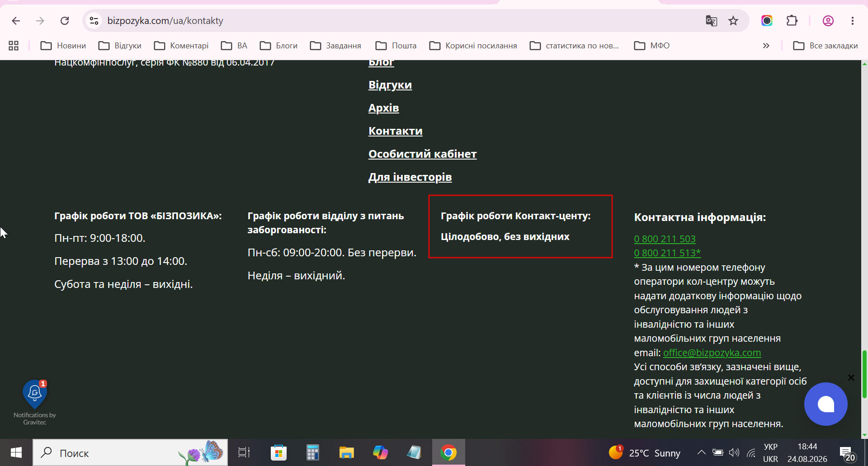The width and height of the screenshot is (868, 466).
Task: Open the Windows Start menu
Action: pyautogui.click(x=16, y=452)
